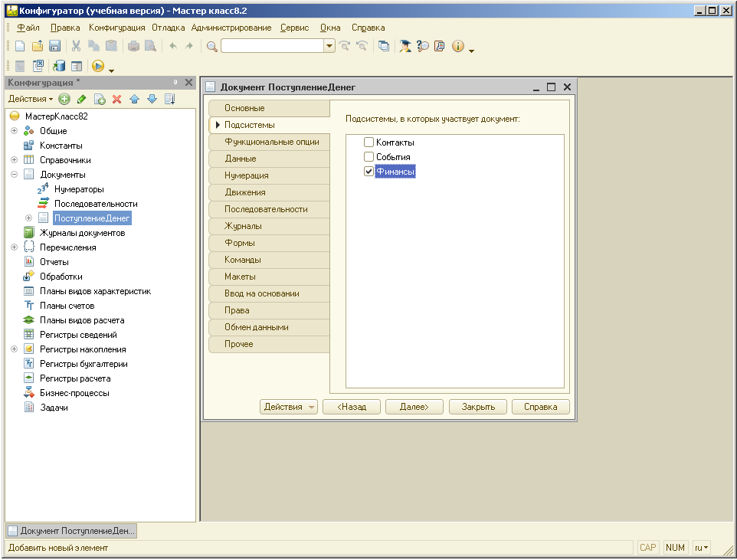The height and width of the screenshot is (560, 737).
Task: Expand the Справочники tree node
Action: [14, 160]
